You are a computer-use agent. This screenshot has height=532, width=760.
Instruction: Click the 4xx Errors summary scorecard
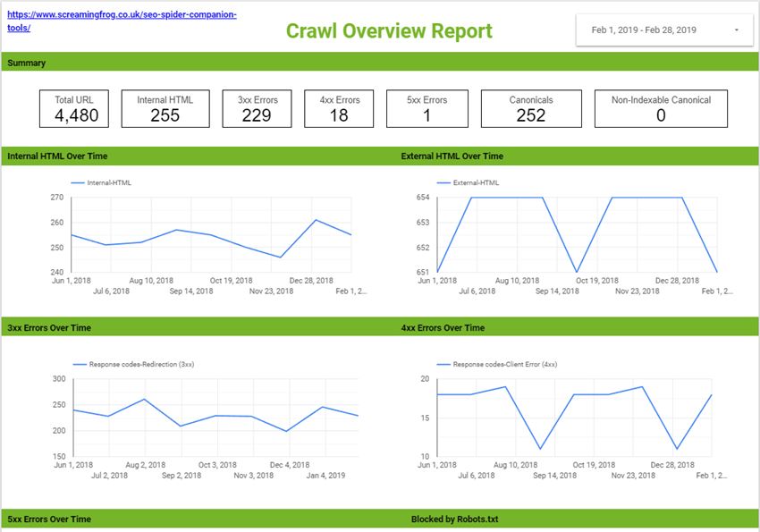click(x=339, y=108)
